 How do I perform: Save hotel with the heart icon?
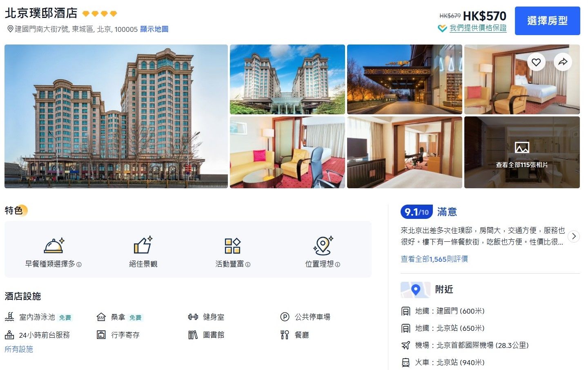click(x=536, y=62)
